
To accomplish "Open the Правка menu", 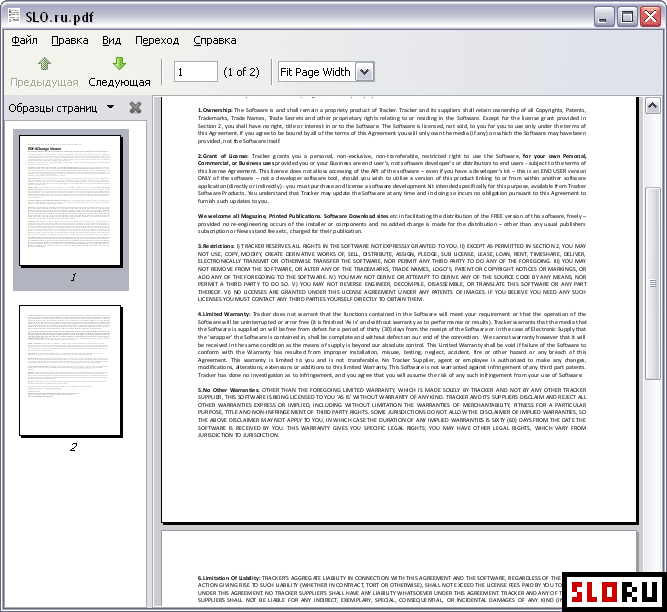I will (x=70, y=40).
